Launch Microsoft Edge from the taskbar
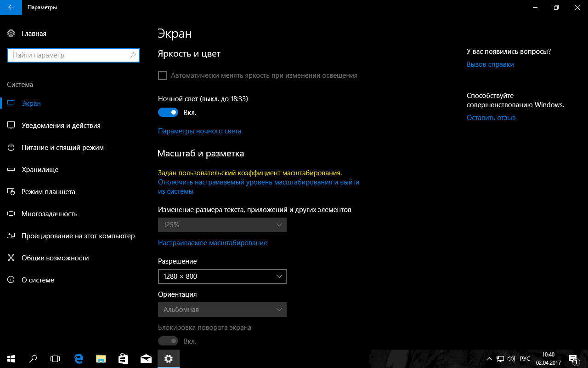The width and height of the screenshot is (588, 368). click(x=79, y=359)
